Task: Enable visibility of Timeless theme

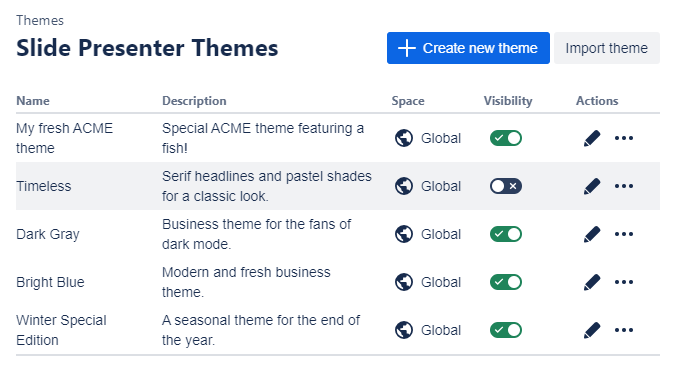Action: point(506,186)
